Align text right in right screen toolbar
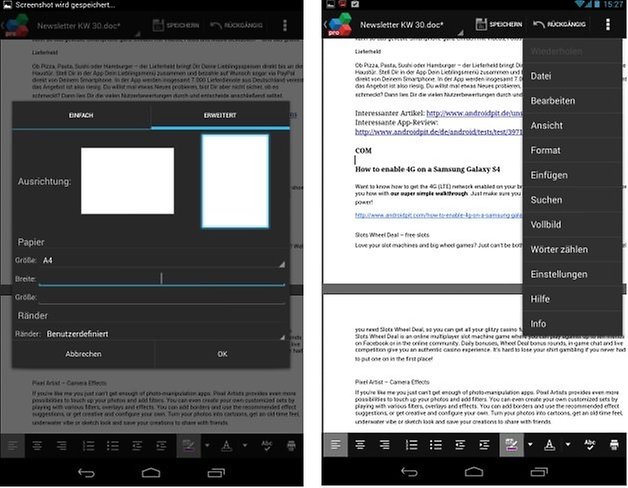628x488 pixels. (384, 445)
